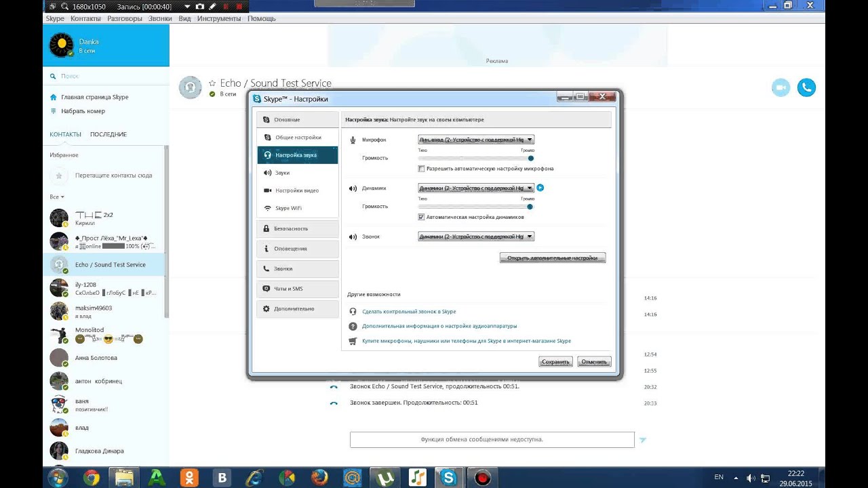
Task: Open buy microphones in Skype shop link
Action: coord(467,341)
